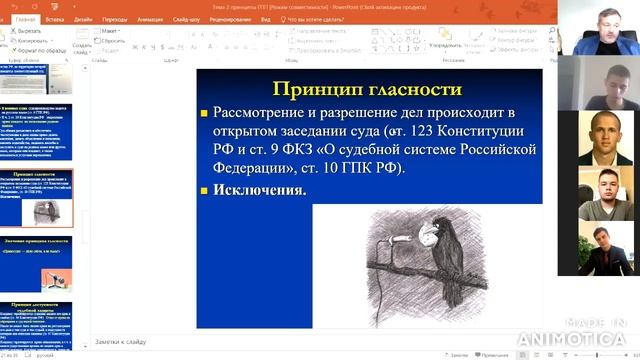Switch to the Дизайн tab
Screen dimensions: 640x360
coord(83,19)
